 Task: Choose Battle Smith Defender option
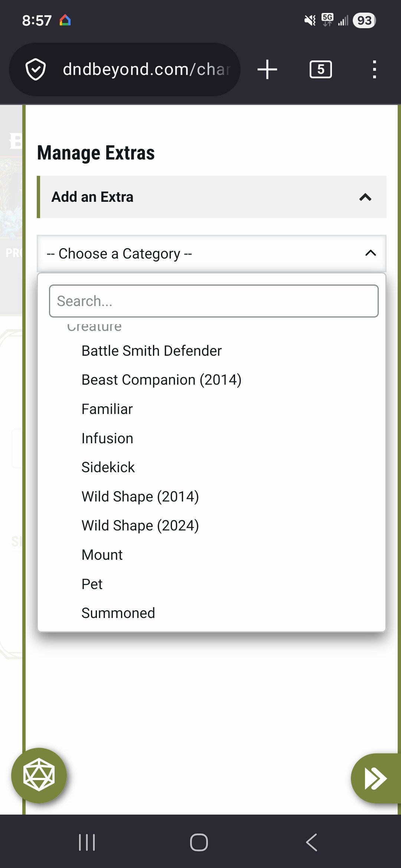(x=151, y=350)
